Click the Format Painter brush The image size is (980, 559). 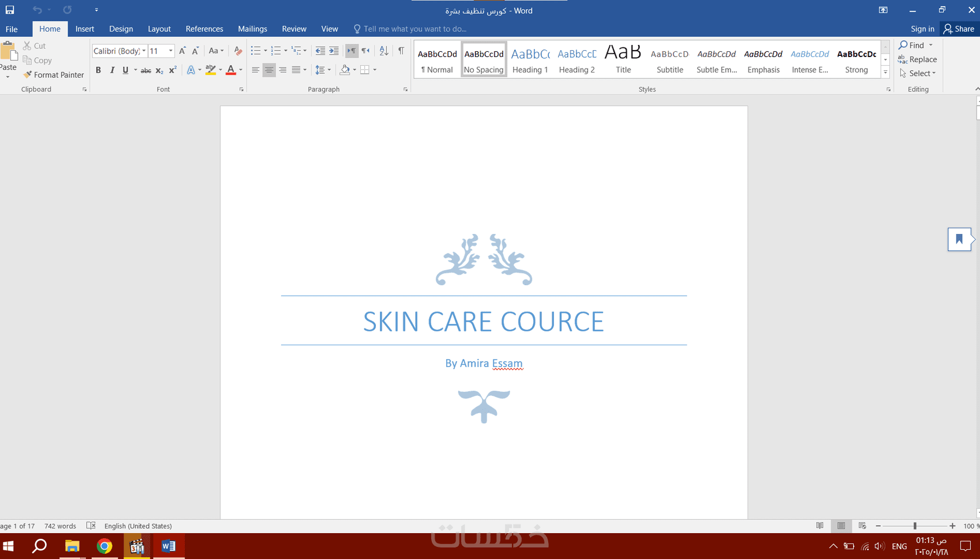[54, 75]
